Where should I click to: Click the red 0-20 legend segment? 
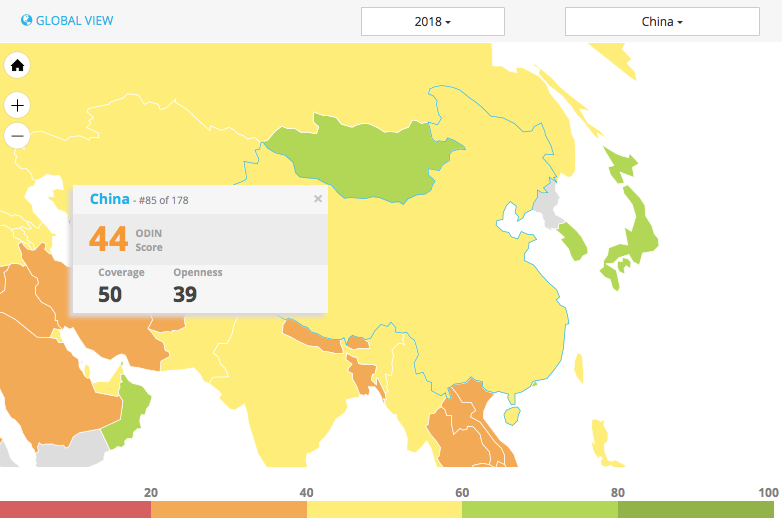click(x=75, y=509)
